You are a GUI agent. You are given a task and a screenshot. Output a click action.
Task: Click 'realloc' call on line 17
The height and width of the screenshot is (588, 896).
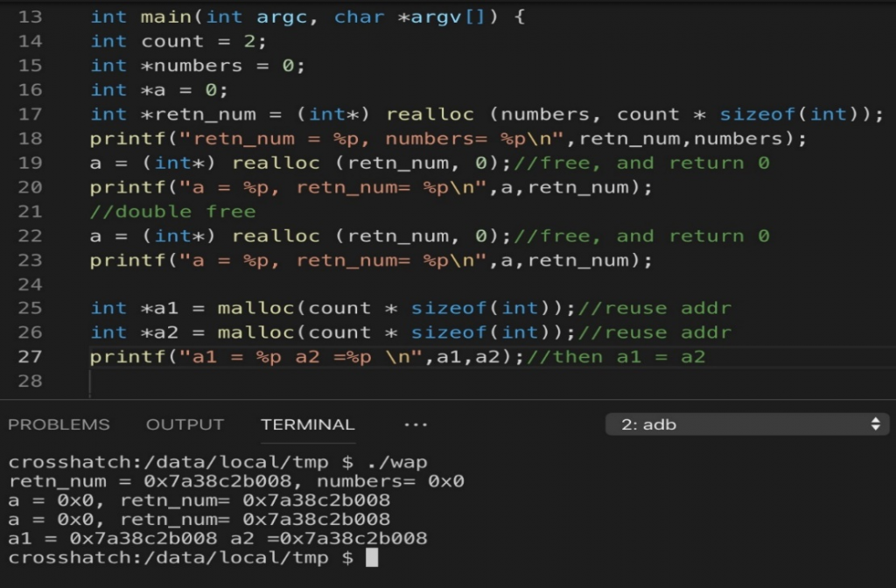click(430, 114)
